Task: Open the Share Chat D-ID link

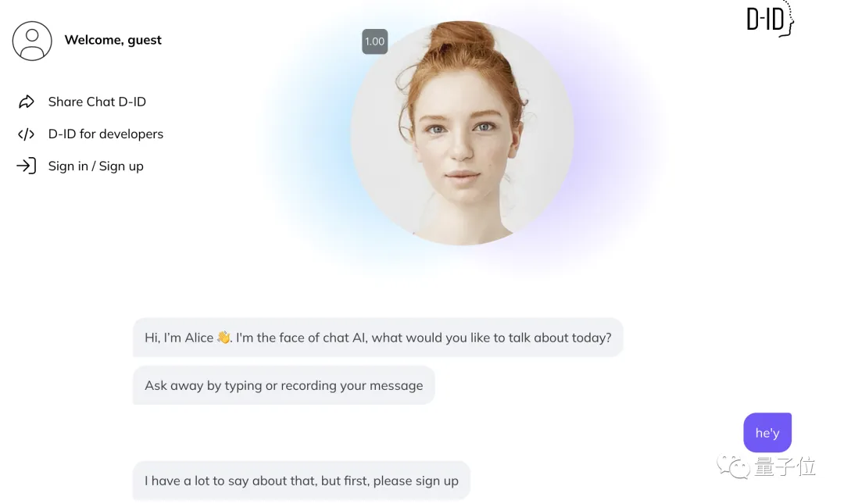Action: point(97,102)
